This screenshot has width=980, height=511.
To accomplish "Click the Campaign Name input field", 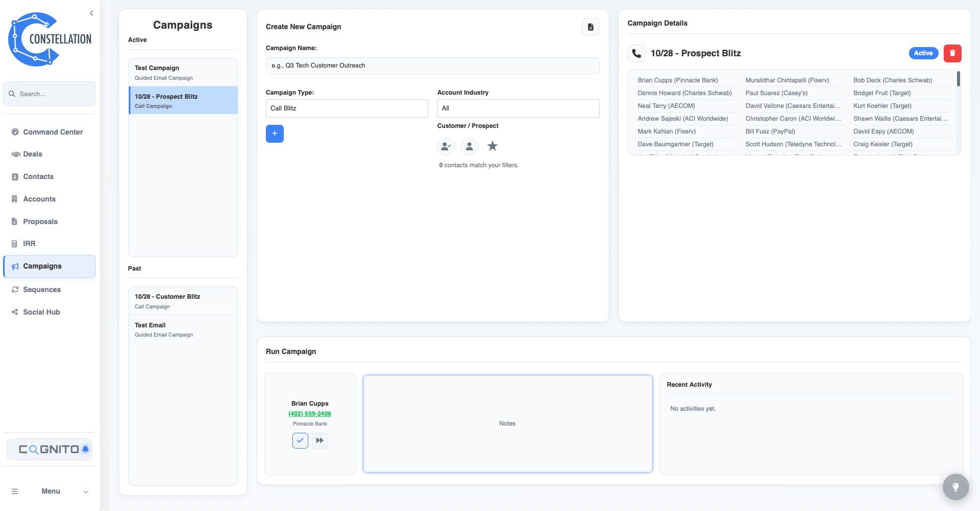I will pyautogui.click(x=432, y=65).
